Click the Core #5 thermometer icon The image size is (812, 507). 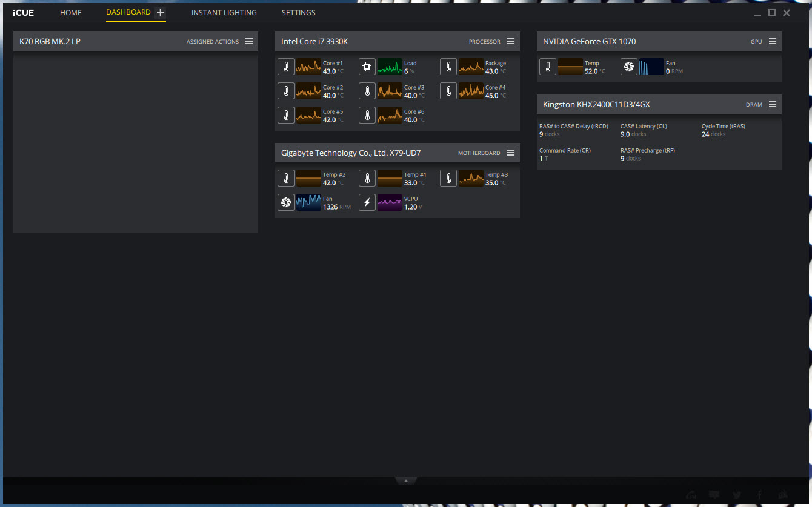(286, 115)
